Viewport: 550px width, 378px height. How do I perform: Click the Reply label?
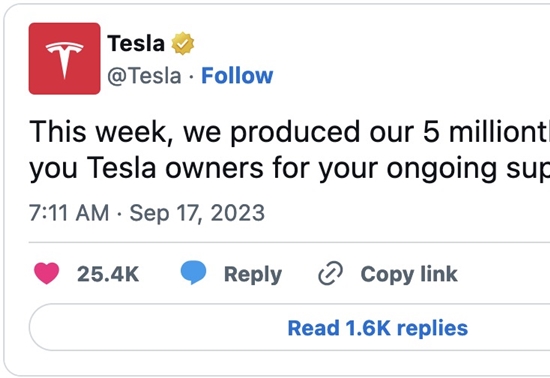click(253, 275)
